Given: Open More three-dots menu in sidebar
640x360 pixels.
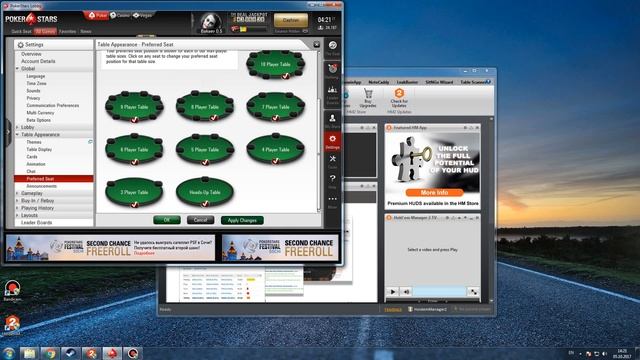Looking at the screenshot, I should tap(333, 201).
